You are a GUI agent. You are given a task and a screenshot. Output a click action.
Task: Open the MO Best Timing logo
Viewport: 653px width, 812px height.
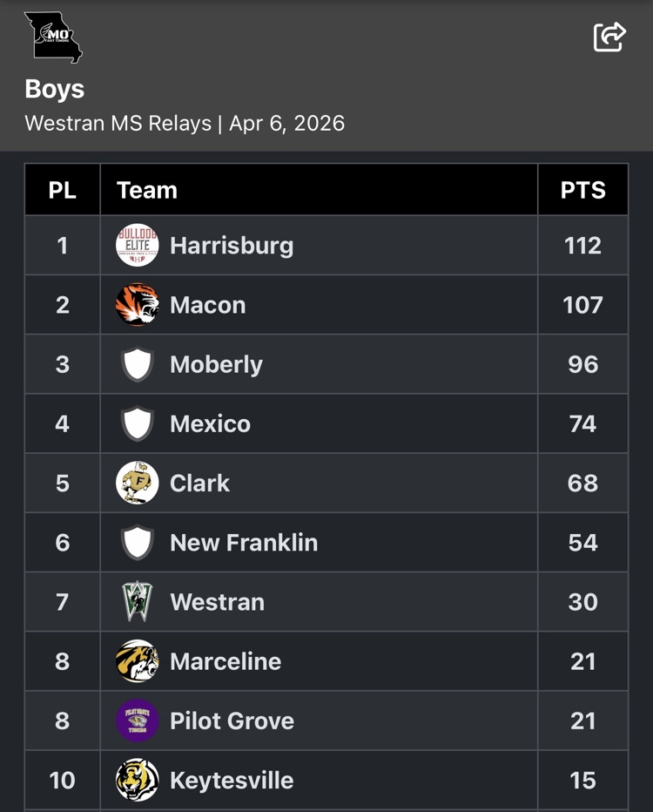[53, 37]
